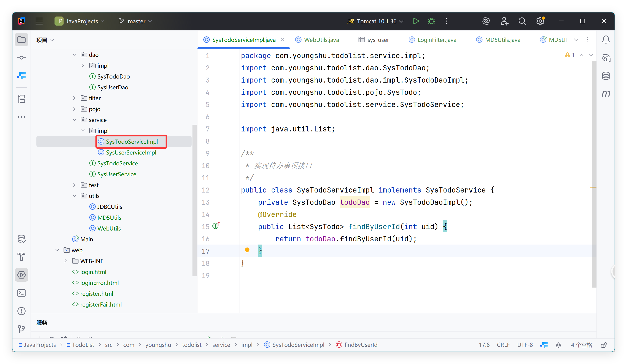Open the main hamburger menu
Image resolution: width=627 pixels, height=364 pixels.
coord(39,21)
